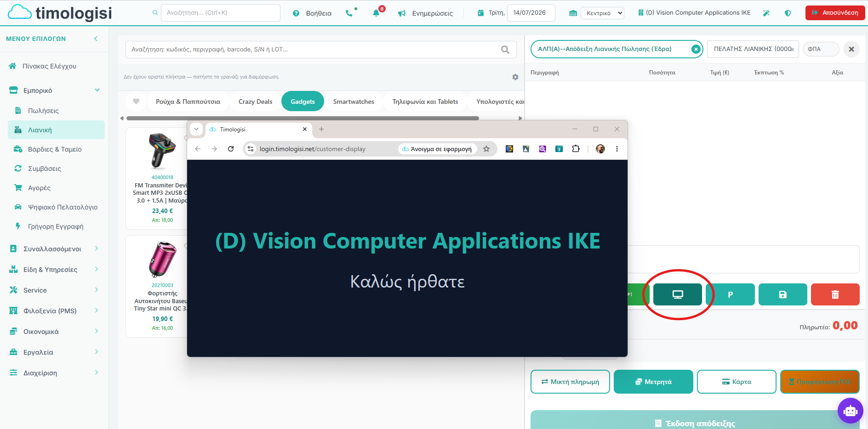Expand the Οικονομικά menu
868x429 pixels.
tap(97, 331)
